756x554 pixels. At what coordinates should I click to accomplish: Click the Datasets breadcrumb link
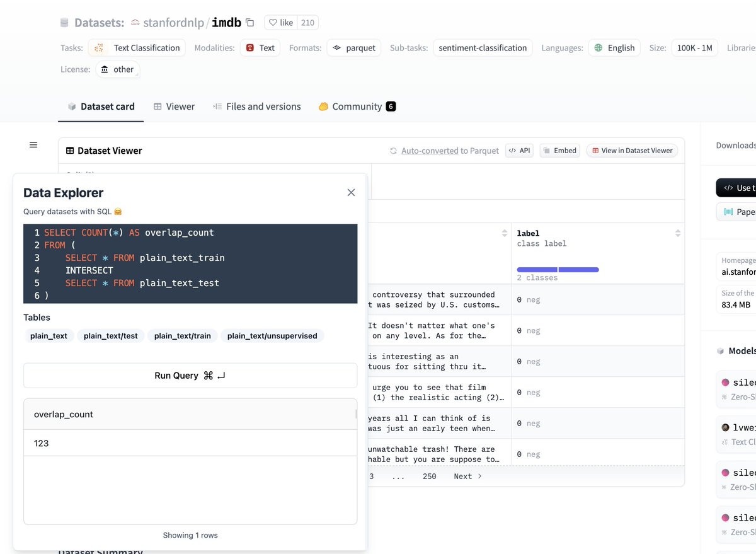click(x=99, y=23)
